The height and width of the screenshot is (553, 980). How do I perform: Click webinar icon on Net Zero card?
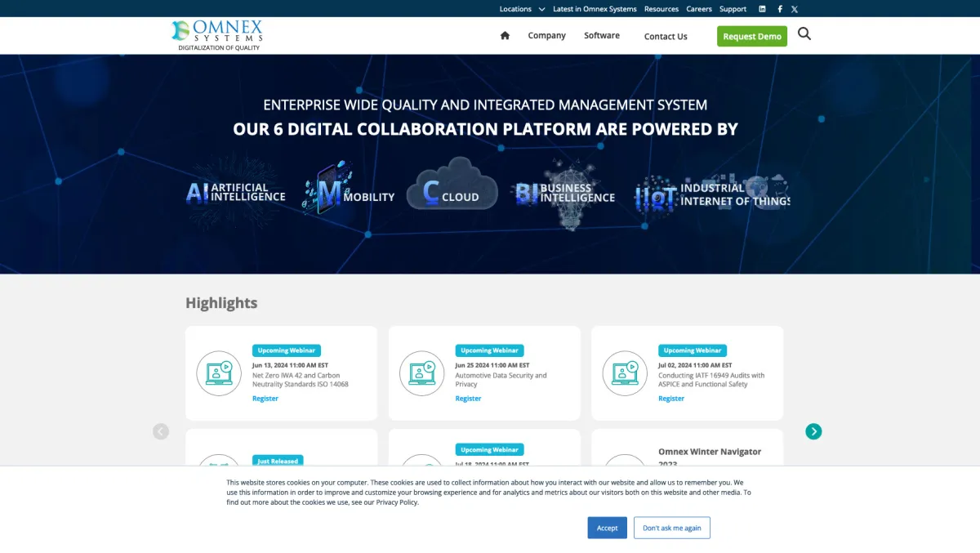coord(219,373)
